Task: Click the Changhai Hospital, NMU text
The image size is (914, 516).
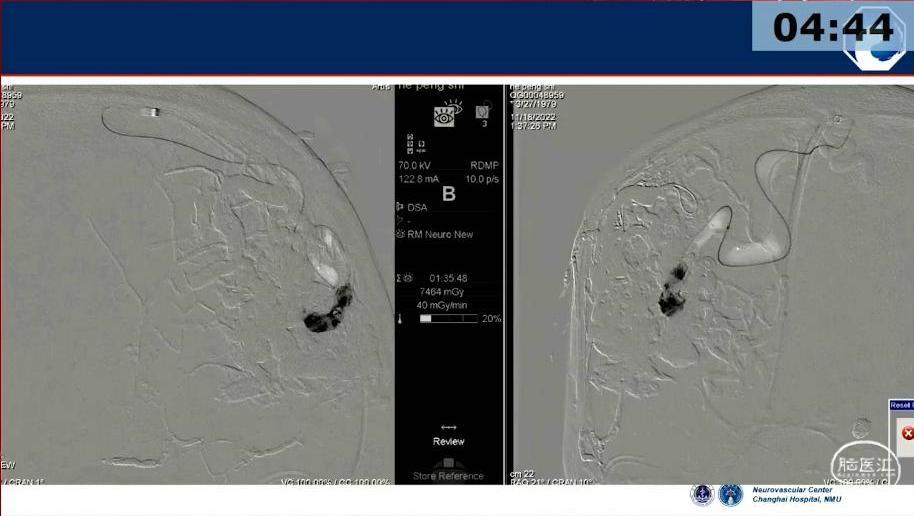Action: (796, 499)
